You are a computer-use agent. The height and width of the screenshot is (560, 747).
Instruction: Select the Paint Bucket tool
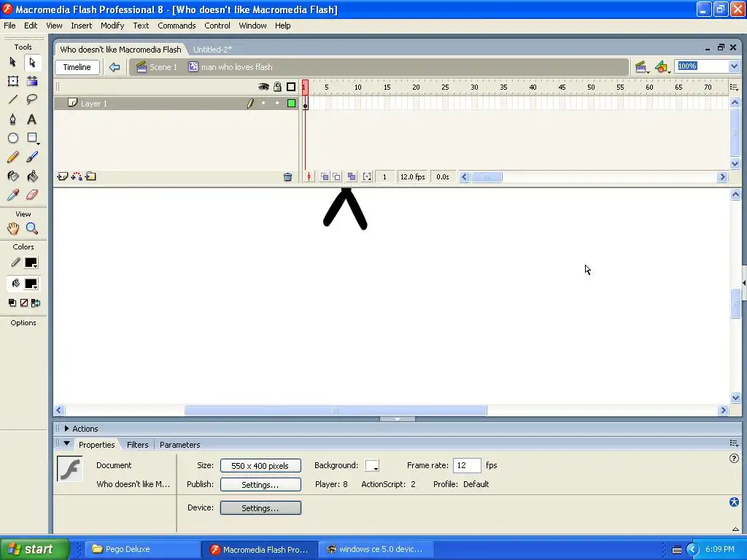(32, 176)
